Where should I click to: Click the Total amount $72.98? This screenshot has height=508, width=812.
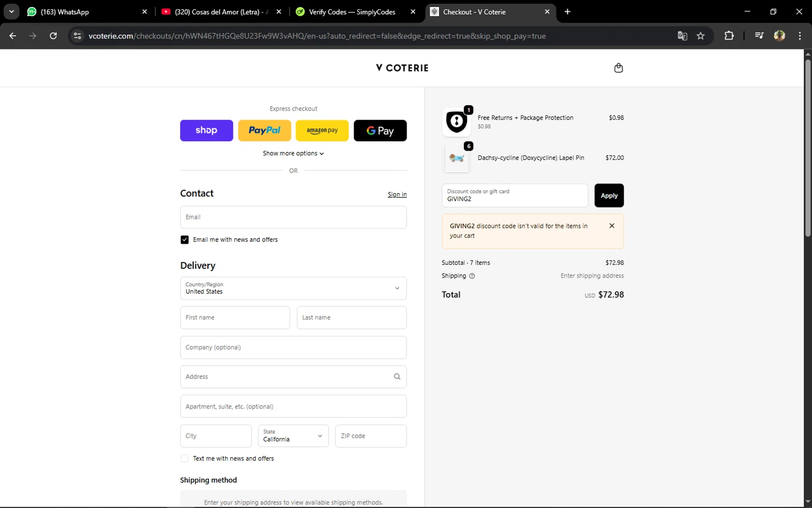click(x=611, y=295)
